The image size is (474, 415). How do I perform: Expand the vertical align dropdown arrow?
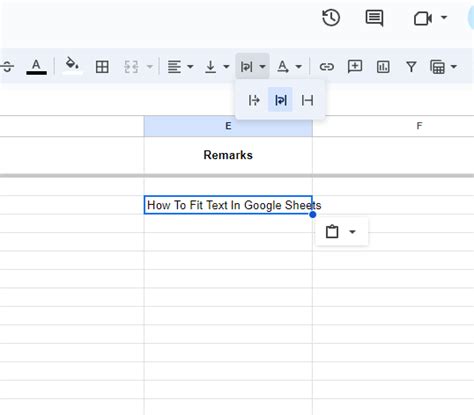tap(226, 67)
